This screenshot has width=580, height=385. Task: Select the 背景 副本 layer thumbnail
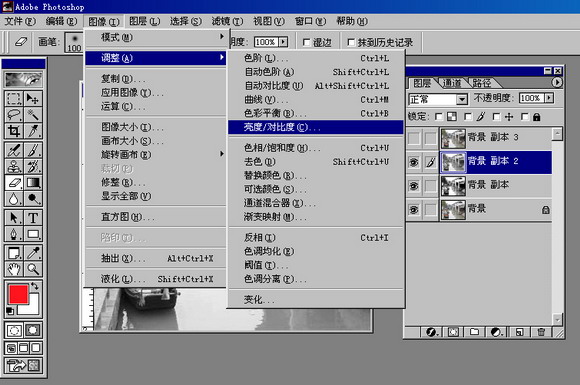453,186
